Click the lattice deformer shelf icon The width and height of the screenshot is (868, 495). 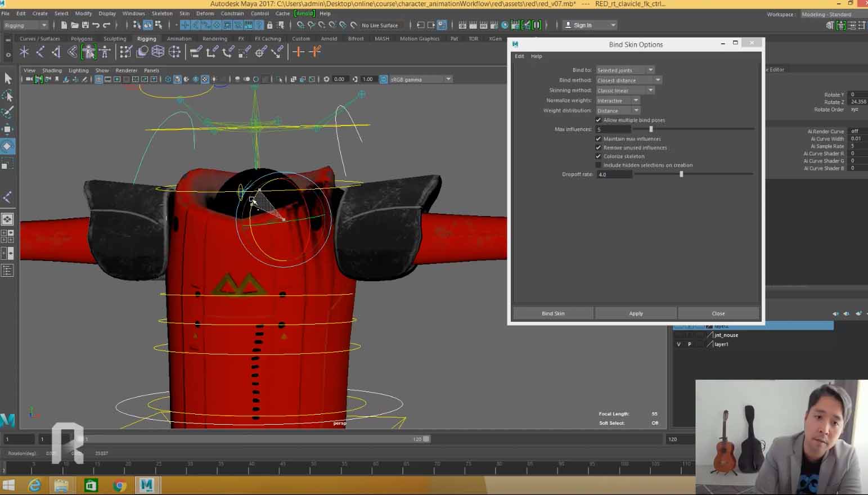point(158,52)
